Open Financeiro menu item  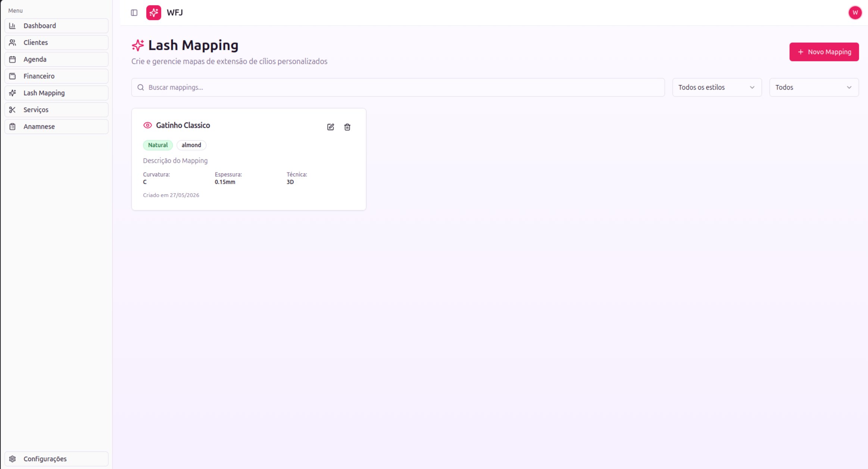click(56, 76)
